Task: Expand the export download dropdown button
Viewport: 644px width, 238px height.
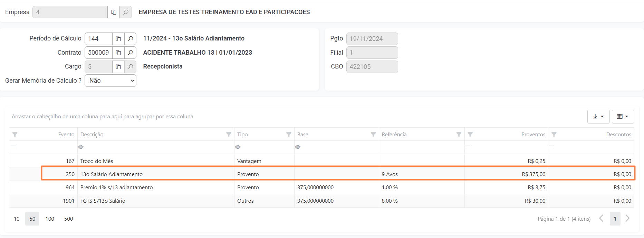Action: click(598, 117)
